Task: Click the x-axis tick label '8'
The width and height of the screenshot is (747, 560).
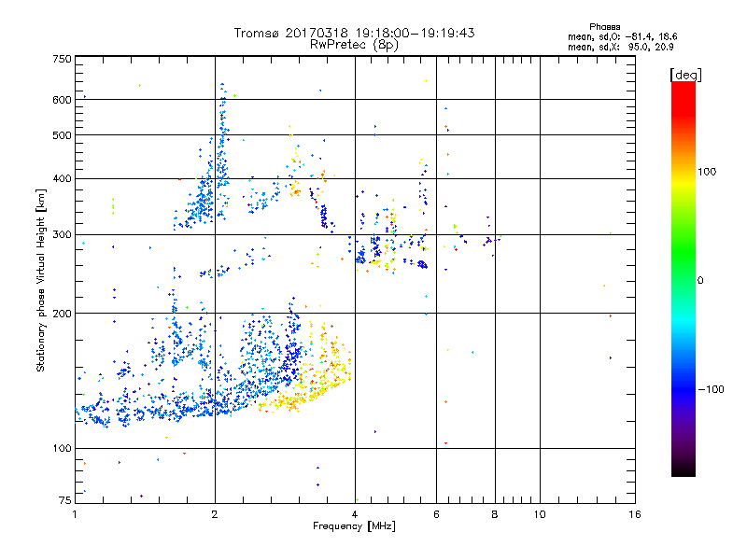Action: pos(495,514)
